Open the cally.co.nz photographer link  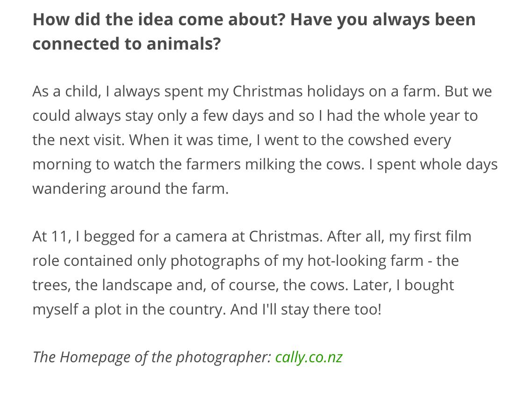(x=309, y=357)
